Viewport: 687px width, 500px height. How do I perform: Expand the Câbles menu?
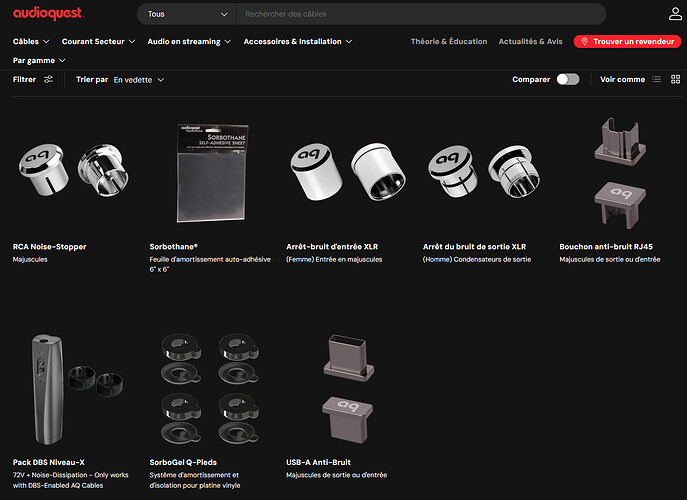(x=31, y=41)
